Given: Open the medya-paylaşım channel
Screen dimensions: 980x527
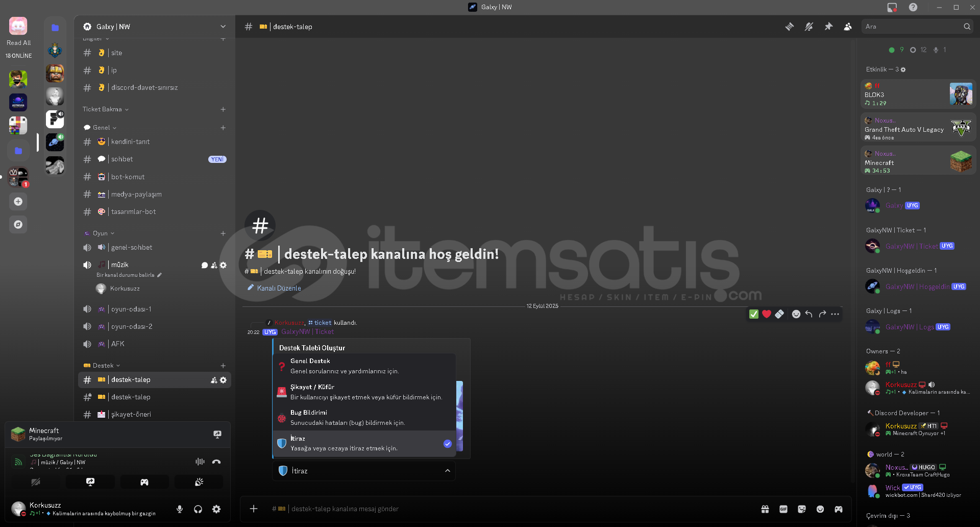Looking at the screenshot, I should click(154, 194).
